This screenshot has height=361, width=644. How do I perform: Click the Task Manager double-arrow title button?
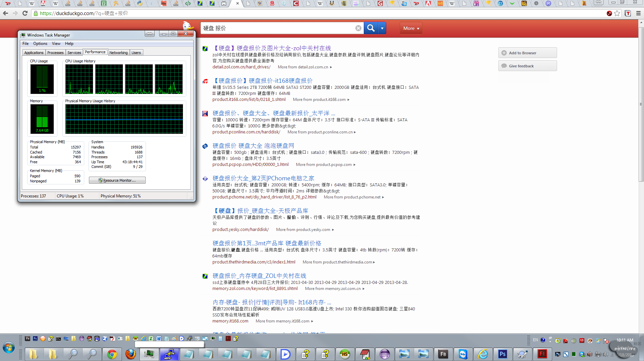click(x=149, y=34)
